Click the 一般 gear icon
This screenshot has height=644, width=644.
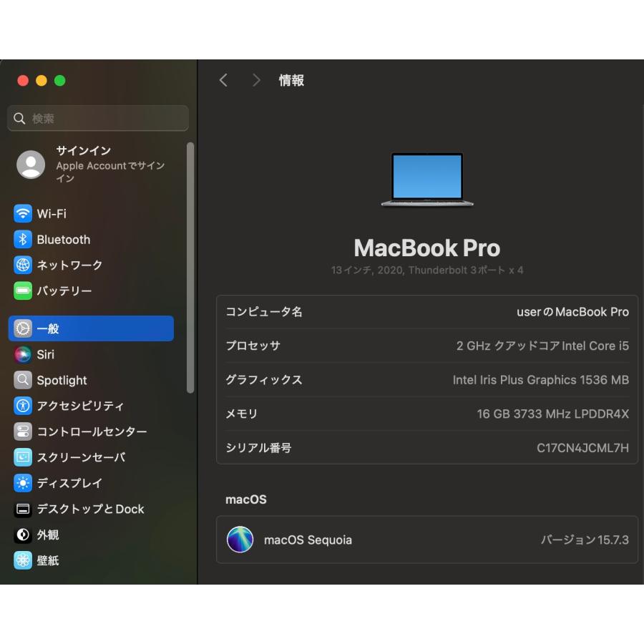[23, 328]
